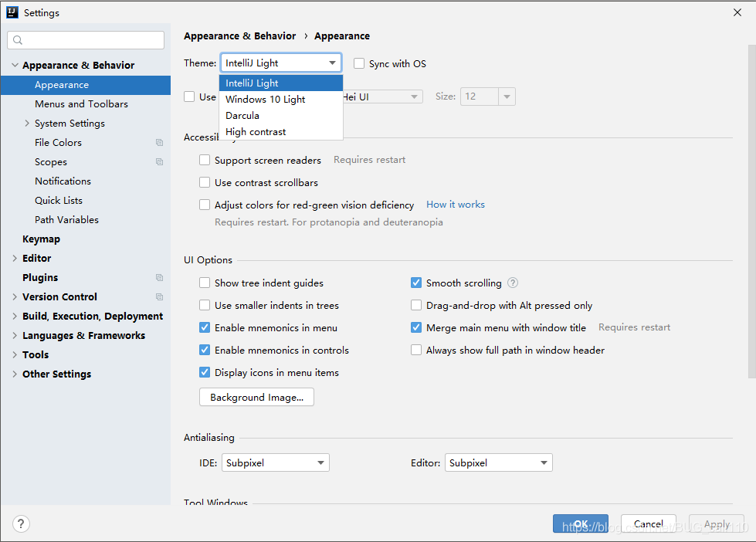Click the search magnifier icon in Settings
This screenshot has height=542, width=756.
17,39
